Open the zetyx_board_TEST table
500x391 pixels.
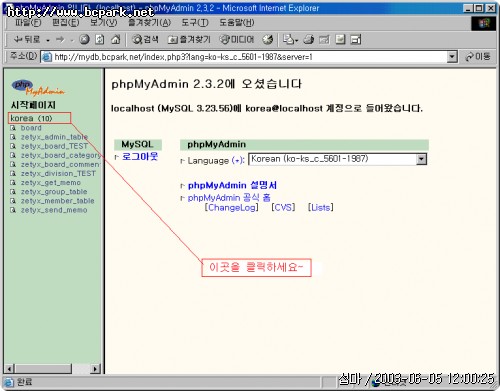click(54, 146)
